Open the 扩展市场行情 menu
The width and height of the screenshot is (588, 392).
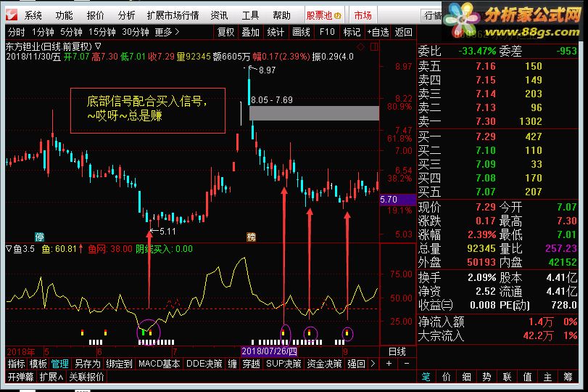[x=173, y=15]
